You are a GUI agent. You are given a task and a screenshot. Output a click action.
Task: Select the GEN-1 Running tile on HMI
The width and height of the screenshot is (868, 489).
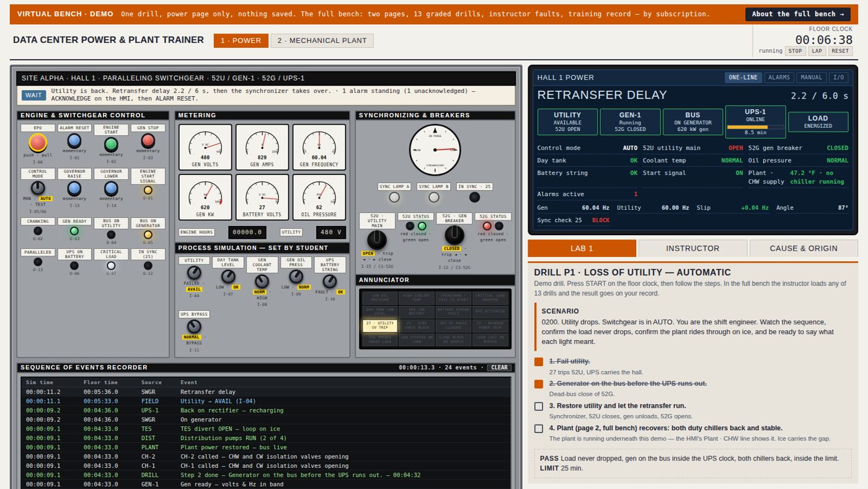pyautogui.click(x=630, y=122)
